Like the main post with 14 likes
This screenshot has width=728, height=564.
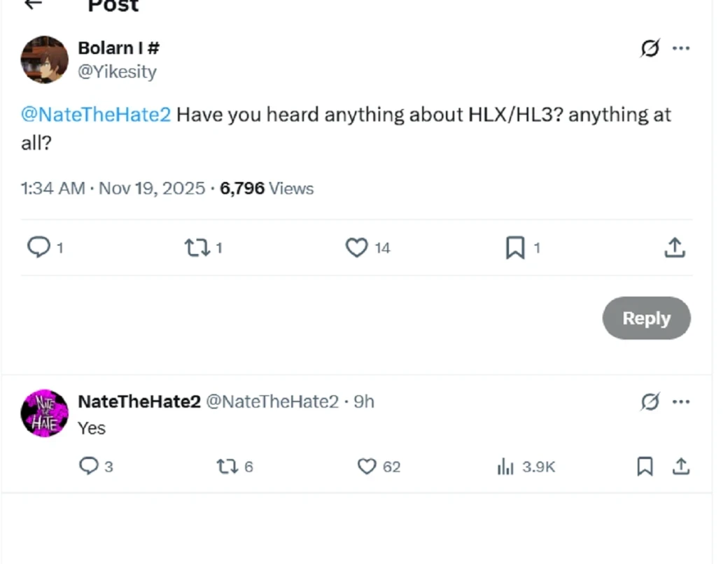(357, 247)
